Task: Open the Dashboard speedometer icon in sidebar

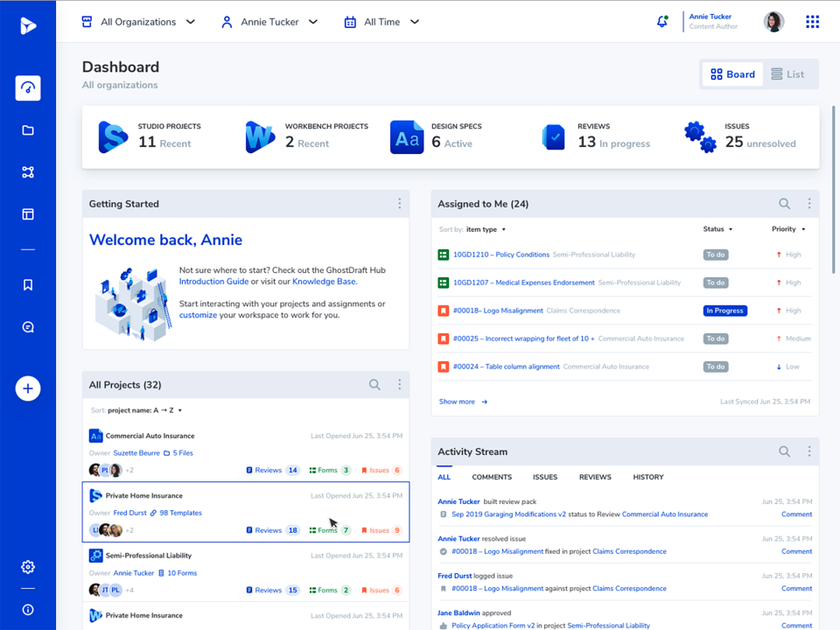Action: 27,87
